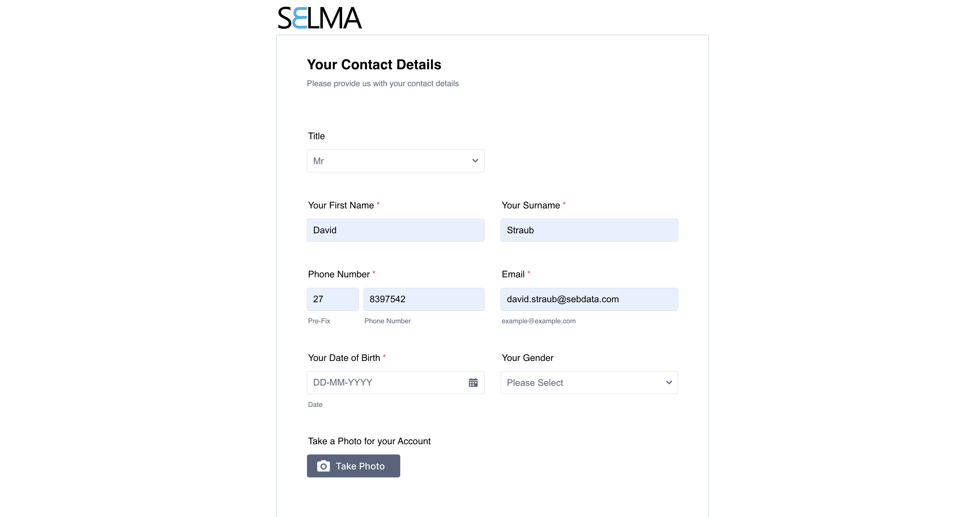Image resolution: width=980 pixels, height=517 pixels.
Task: Click the Surname field containing Straub
Action: tap(589, 230)
